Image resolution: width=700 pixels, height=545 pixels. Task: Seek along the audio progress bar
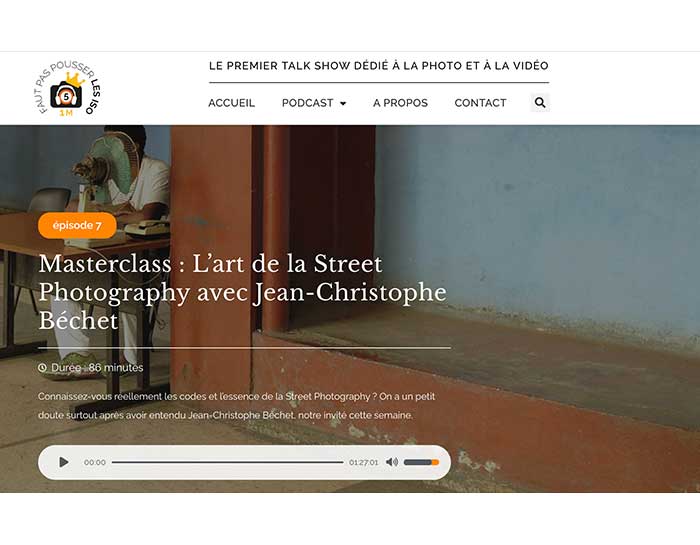(227, 462)
